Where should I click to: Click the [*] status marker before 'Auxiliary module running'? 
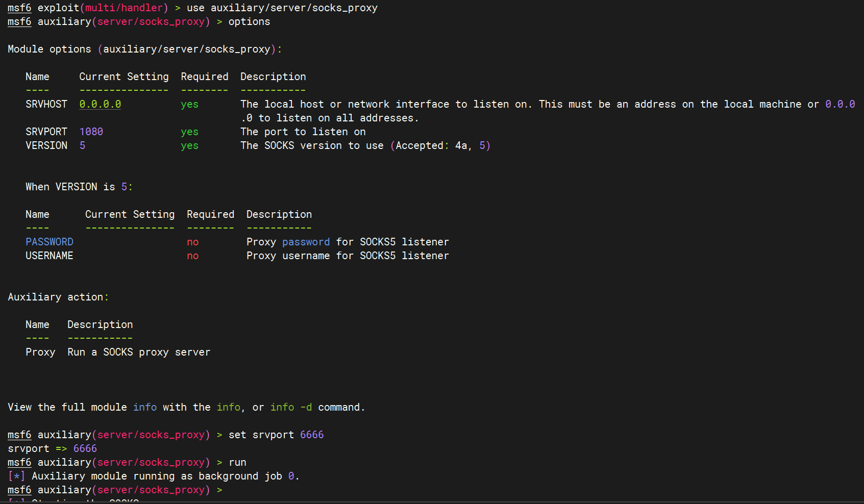(16, 476)
